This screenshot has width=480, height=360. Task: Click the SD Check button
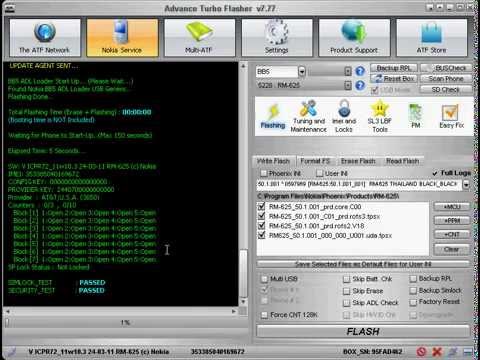(446, 90)
